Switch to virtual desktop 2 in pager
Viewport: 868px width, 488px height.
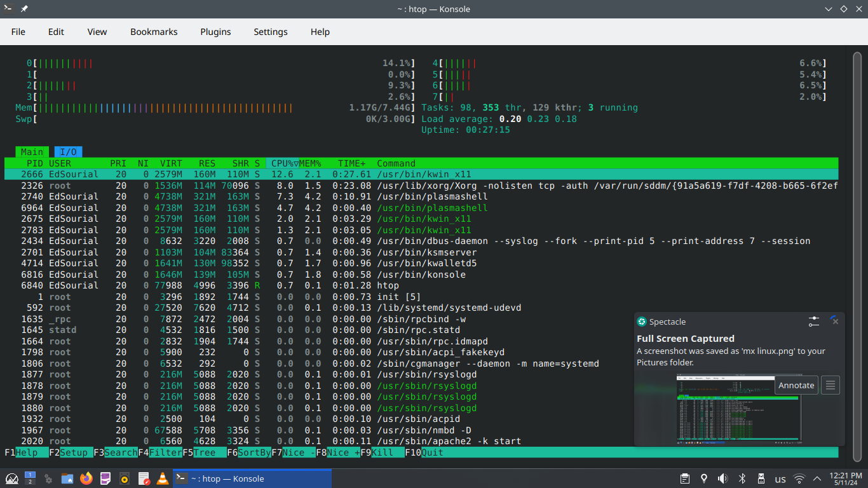click(x=30, y=482)
